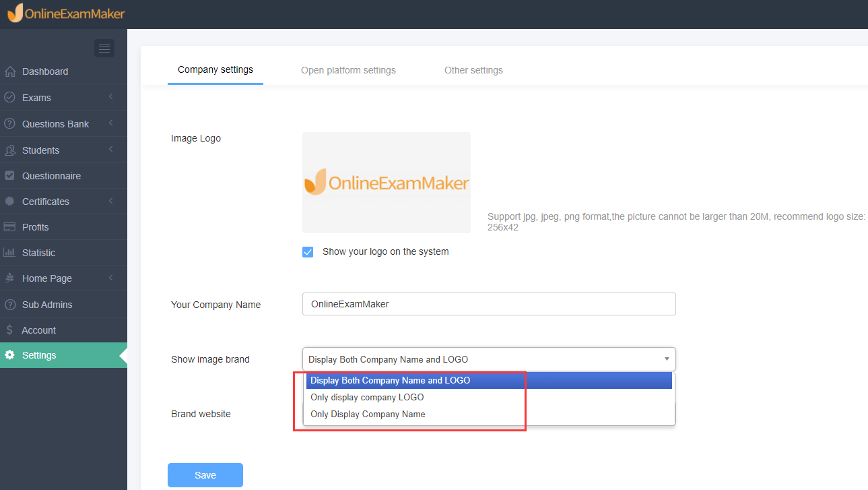Click the OnlineExamMaker logo in header
Screen dimensions: 868x490
pos(65,13)
